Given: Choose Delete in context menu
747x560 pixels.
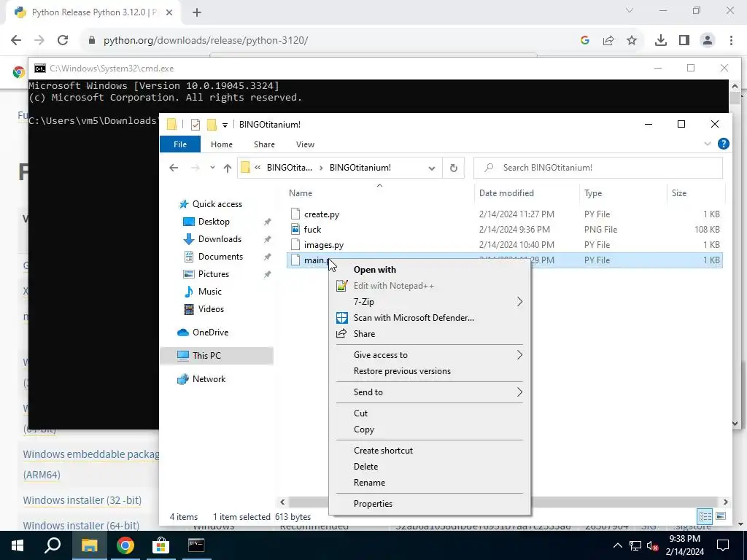Looking at the screenshot, I should coord(366,467).
